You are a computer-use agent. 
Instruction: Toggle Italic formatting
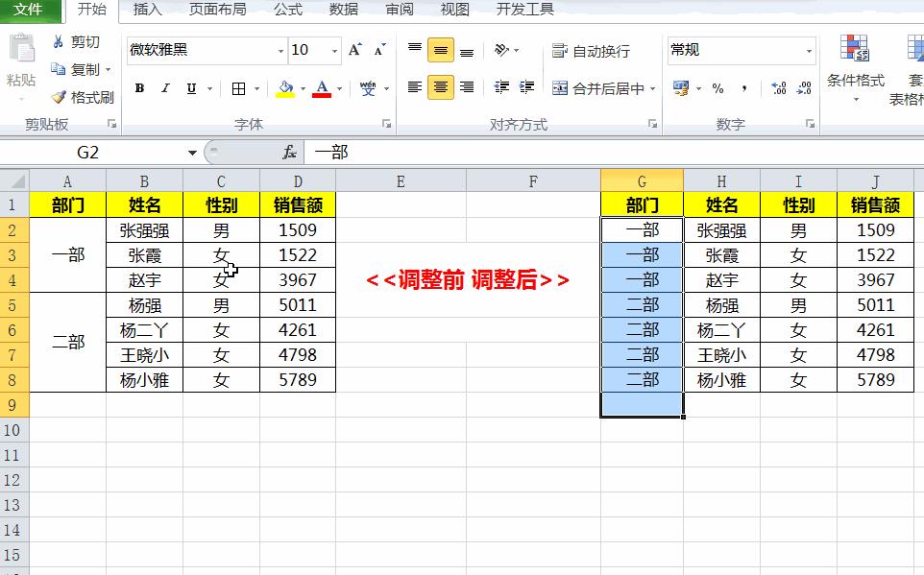(163, 86)
